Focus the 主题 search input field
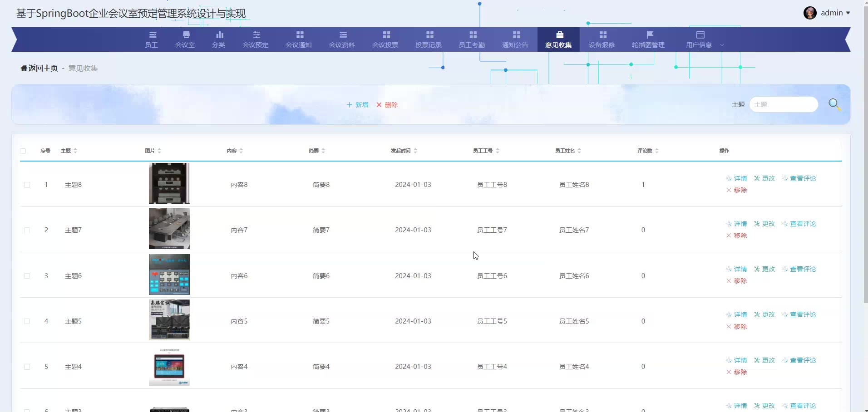The height and width of the screenshot is (412, 868). pyautogui.click(x=784, y=104)
